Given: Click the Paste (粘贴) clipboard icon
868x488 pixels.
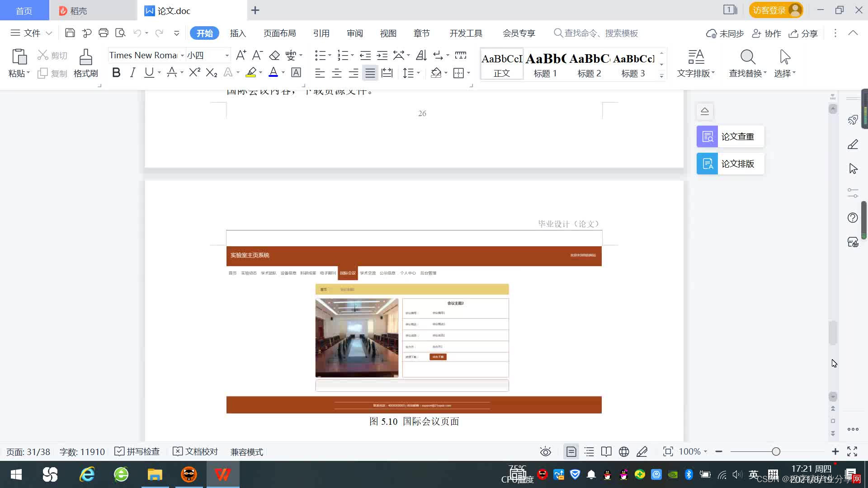Looking at the screenshot, I should point(19,57).
